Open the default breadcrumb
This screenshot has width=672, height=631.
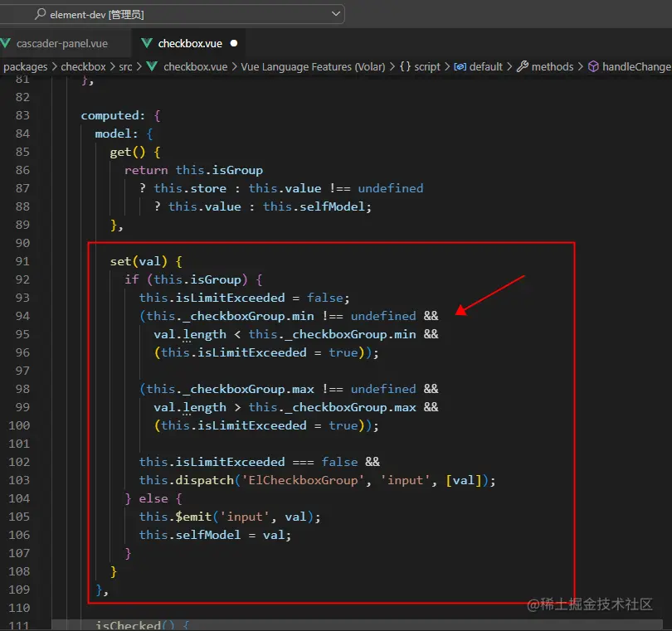point(486,67)
